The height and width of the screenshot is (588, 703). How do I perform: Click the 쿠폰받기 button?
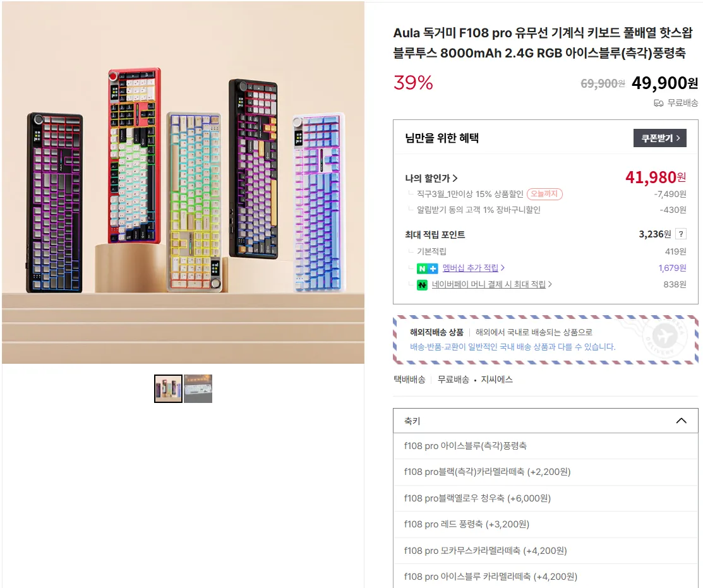point(660,138)
